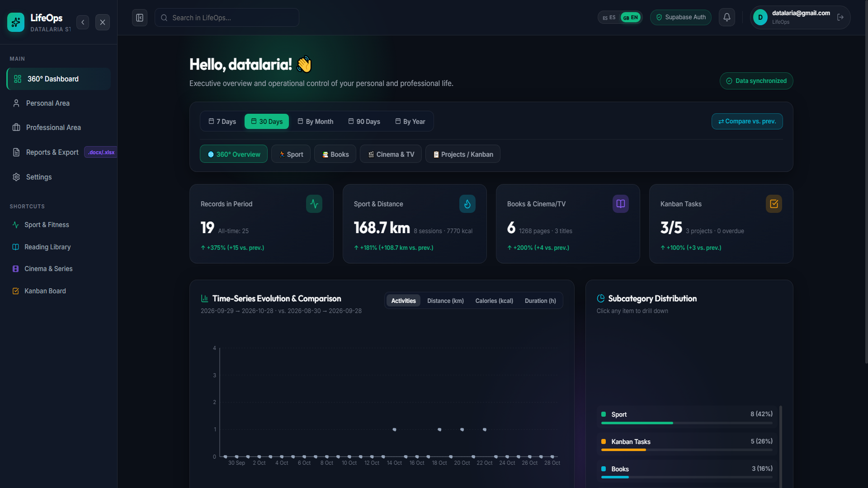The height and width of the screenshot is (488, 868).
Task: Toggle Compare vs. prev. mode
Action: pyautogui.click(x=747, y=121)
